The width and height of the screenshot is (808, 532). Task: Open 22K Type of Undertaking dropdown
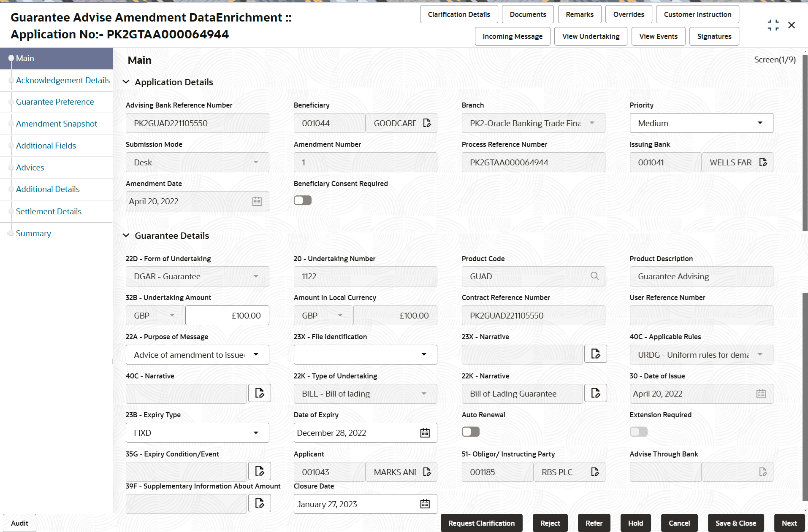(366, 394)
